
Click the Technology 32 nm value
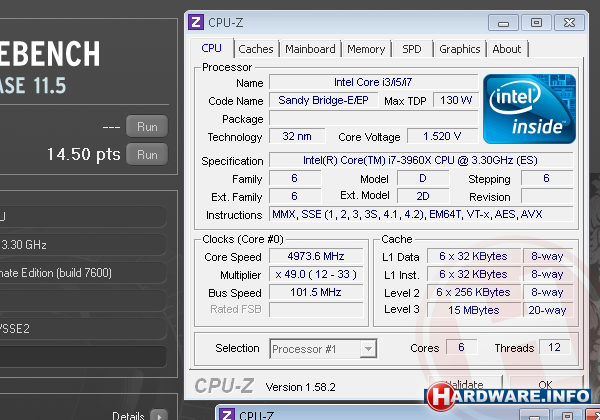[x=297, y=136]
